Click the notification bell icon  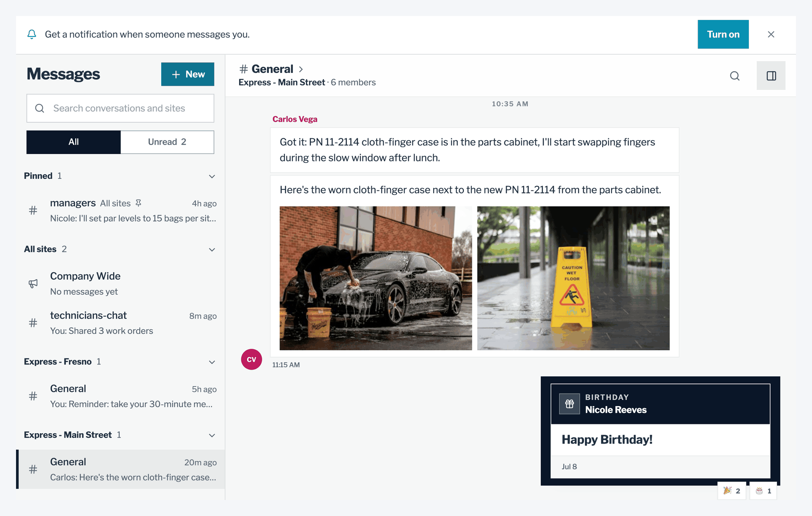click(x=32, y=34)
